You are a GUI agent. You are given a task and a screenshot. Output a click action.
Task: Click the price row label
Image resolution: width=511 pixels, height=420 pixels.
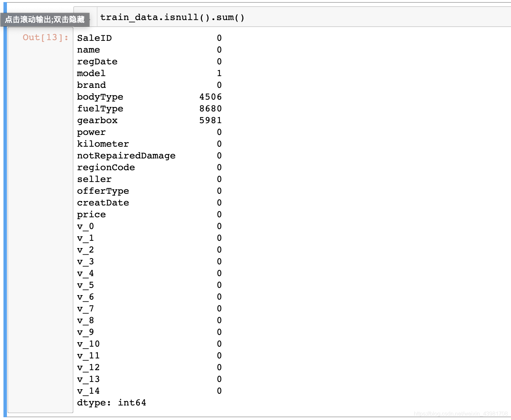[x=91, y=214]
